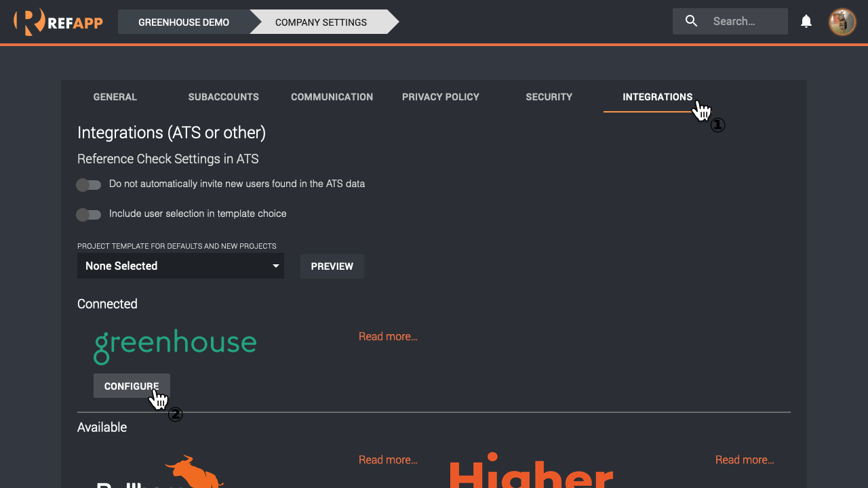
Task: Open greenhouse Read more link
Action: (388, 336)
